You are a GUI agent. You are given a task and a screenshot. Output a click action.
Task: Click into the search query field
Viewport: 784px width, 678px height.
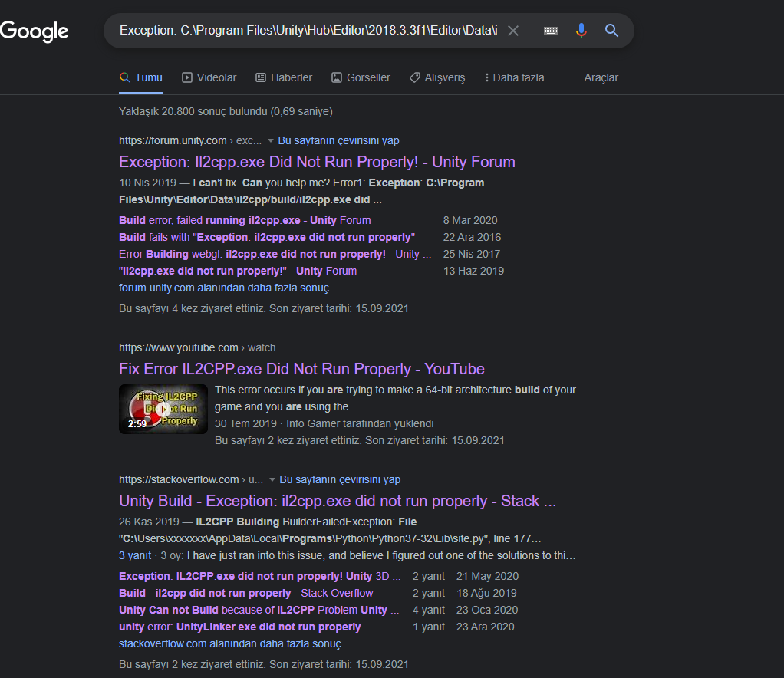pos(308,31)
